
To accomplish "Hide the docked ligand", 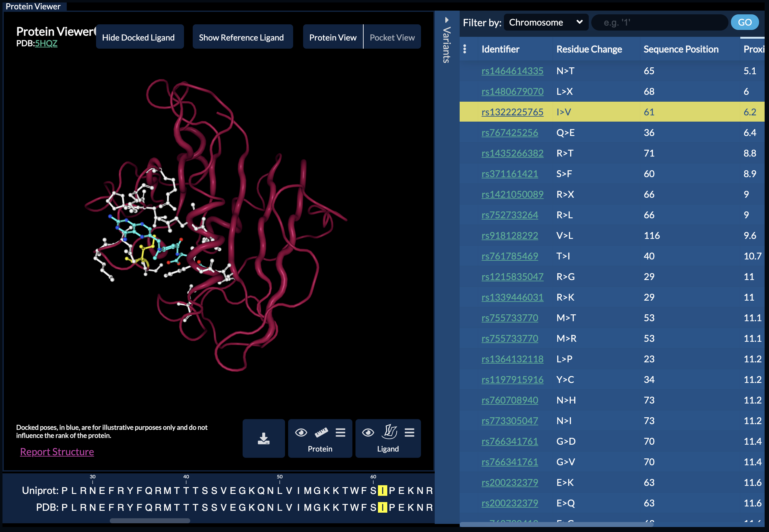I will 138,37.
